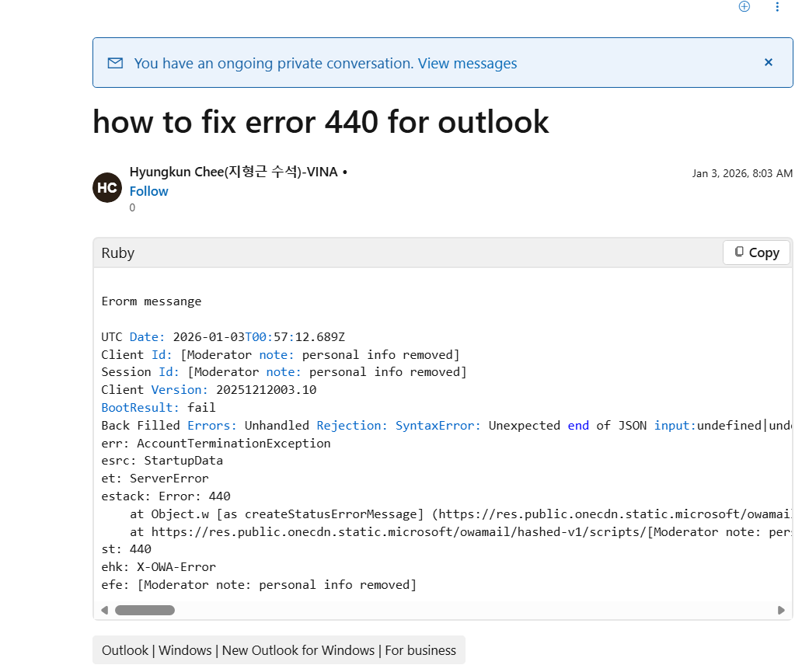
Task: Select the question title about error 440
Action: [x=320, y=122]
